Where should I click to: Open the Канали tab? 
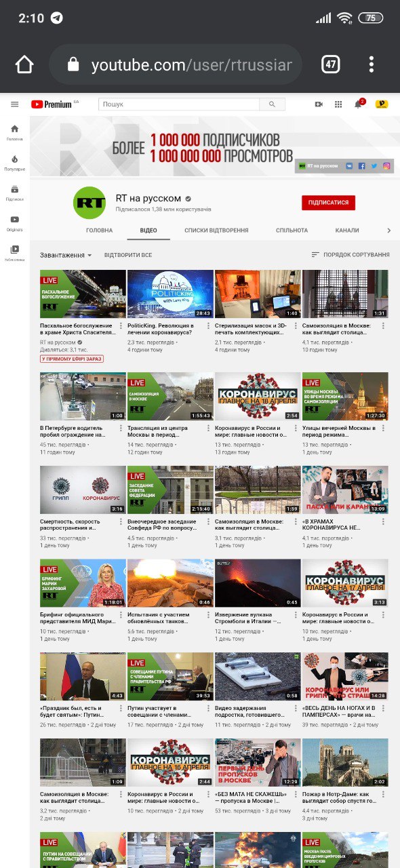[x=347, y=231]
